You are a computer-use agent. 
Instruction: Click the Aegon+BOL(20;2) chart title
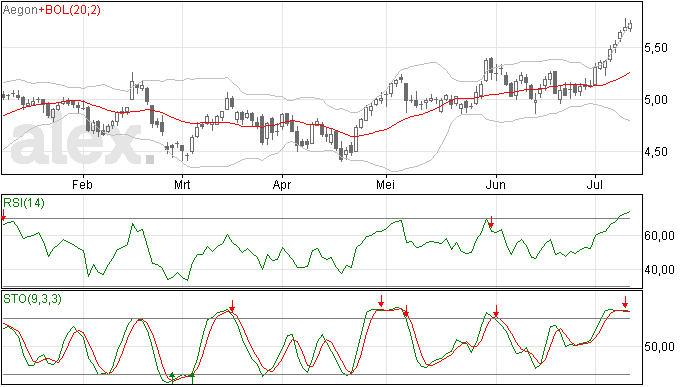pyautogui.click(x=51, y=10)
